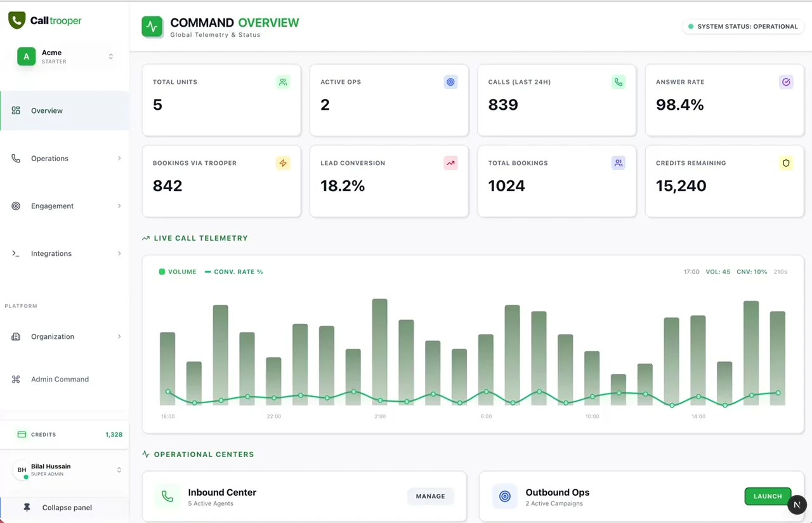The width and height of the screenshot is (812, 523).
Task: Click the Credits Remaining shield icon
Action: pyautogui.click(x=786, y=163)
